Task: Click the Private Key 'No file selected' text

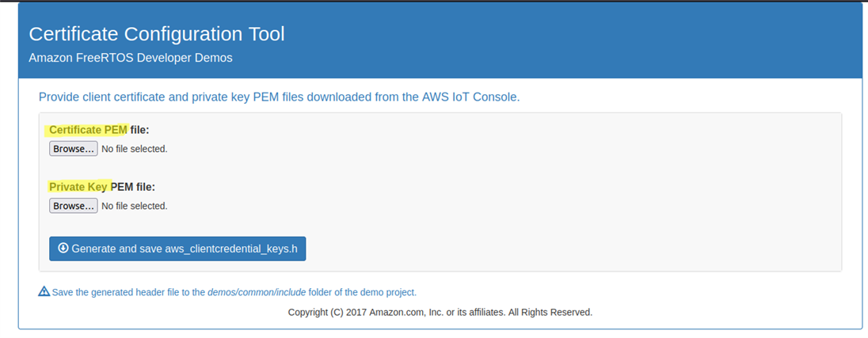Action: click(x=134, y=206)
